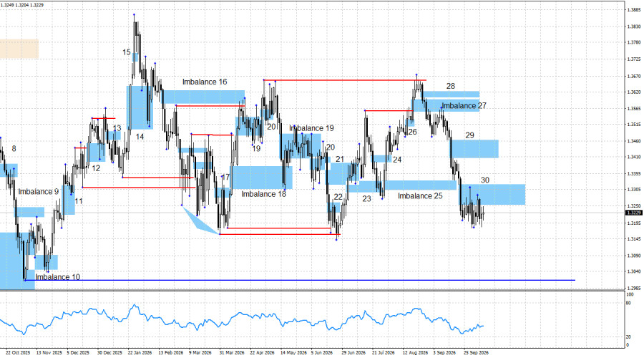
Task: Click the current price tag 1.3229
Action: [x=633, y=213]
